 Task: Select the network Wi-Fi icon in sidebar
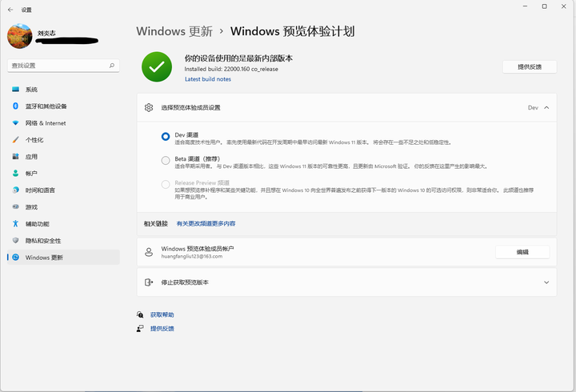tap(15, 123)
